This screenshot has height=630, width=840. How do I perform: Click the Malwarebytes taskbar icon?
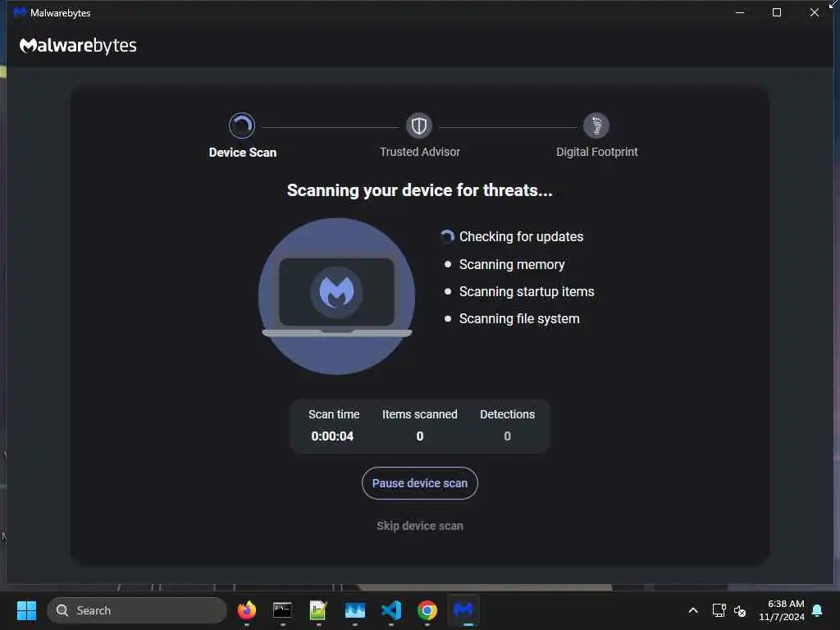(463, 610)
